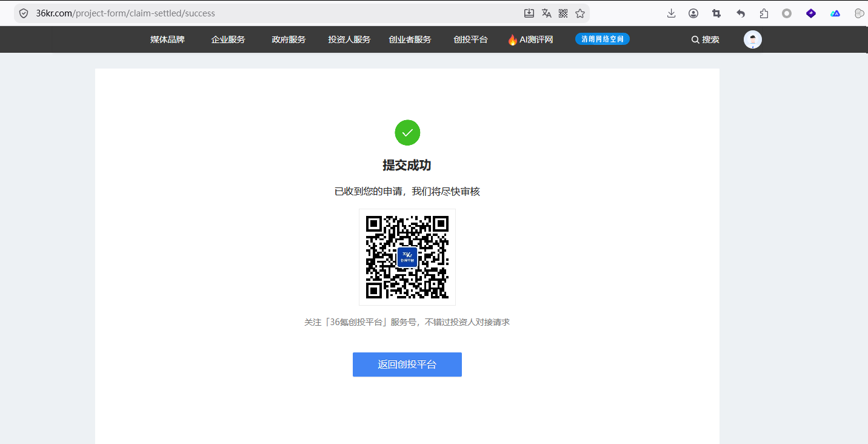Click the 清朗网络空间 badge
868x444 pixels.
603,39
